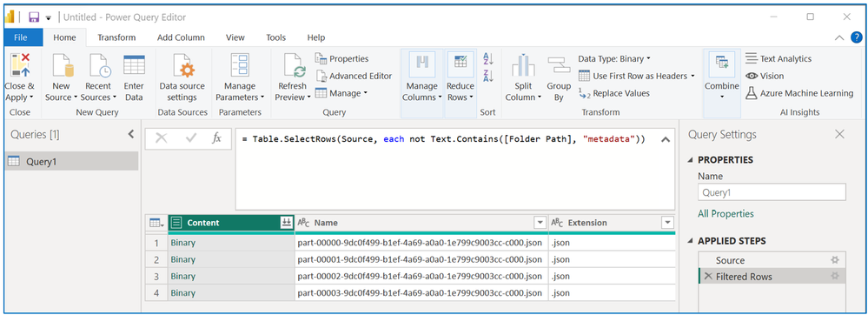Open the Data Type: Binary dropdown

[614, 59]
